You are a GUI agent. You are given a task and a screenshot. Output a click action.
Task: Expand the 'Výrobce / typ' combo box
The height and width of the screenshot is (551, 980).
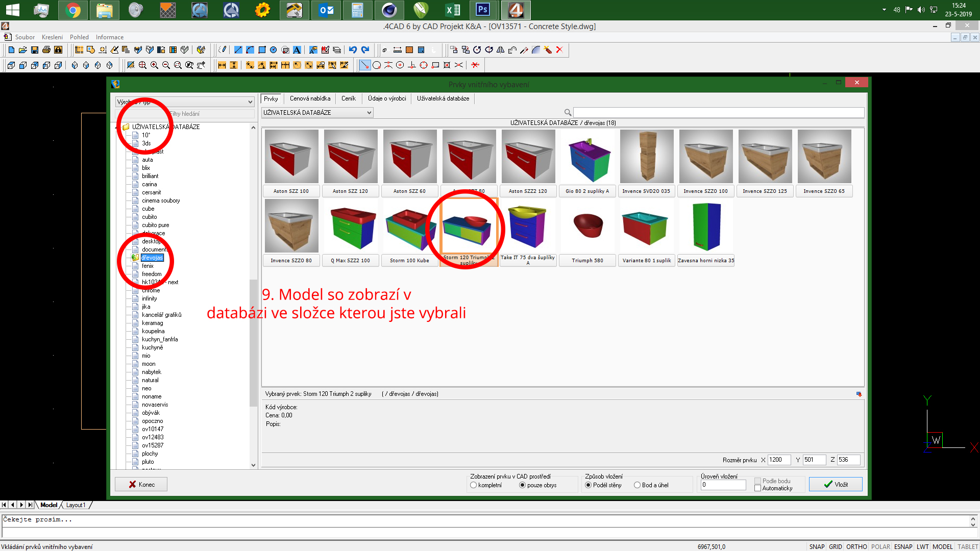[185, 102]
